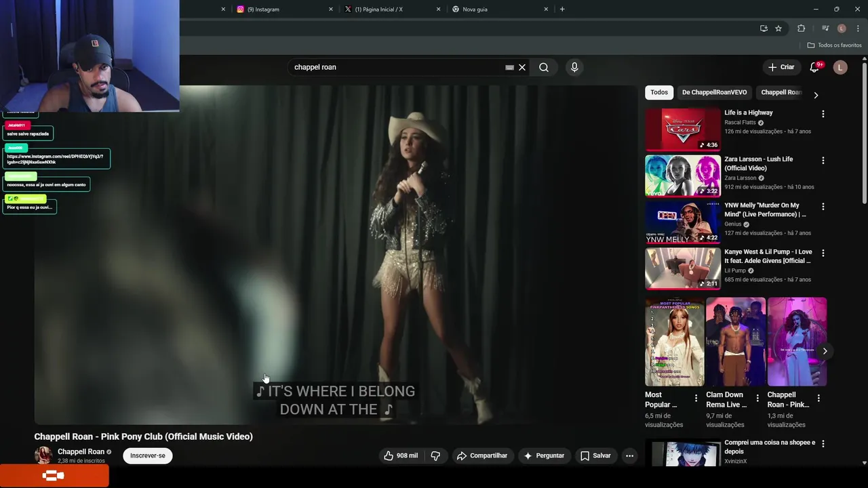
Task: Open the browser profile avatar
Action: (842, 28)
